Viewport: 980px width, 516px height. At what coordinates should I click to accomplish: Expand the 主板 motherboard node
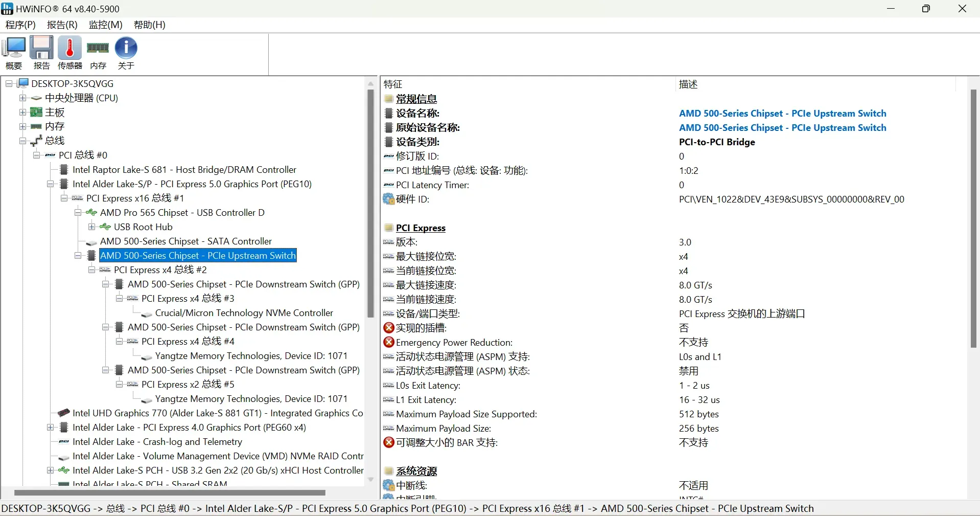coord(22,112)
